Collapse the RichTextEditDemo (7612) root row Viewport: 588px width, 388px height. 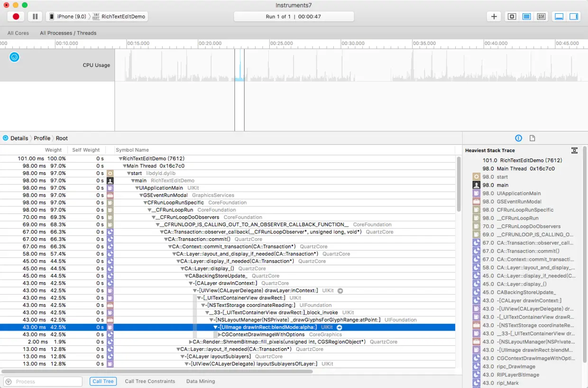point(120,159)
